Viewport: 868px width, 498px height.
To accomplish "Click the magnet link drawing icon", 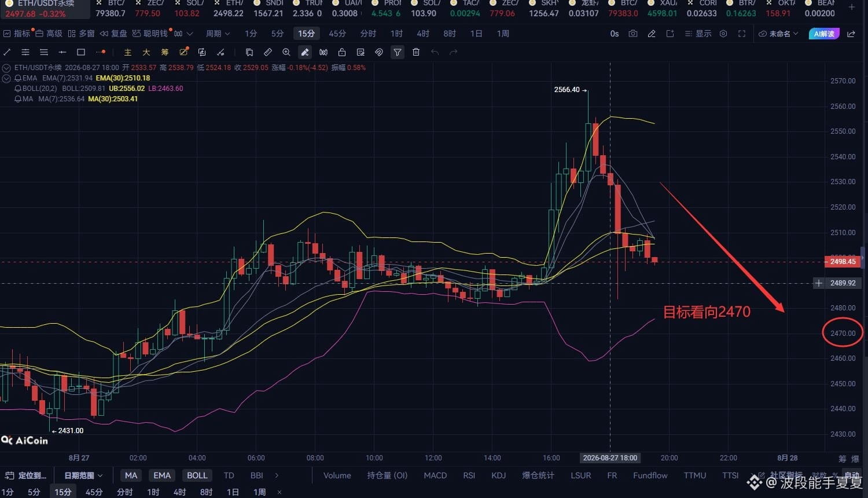I will [x=379, y=52].
